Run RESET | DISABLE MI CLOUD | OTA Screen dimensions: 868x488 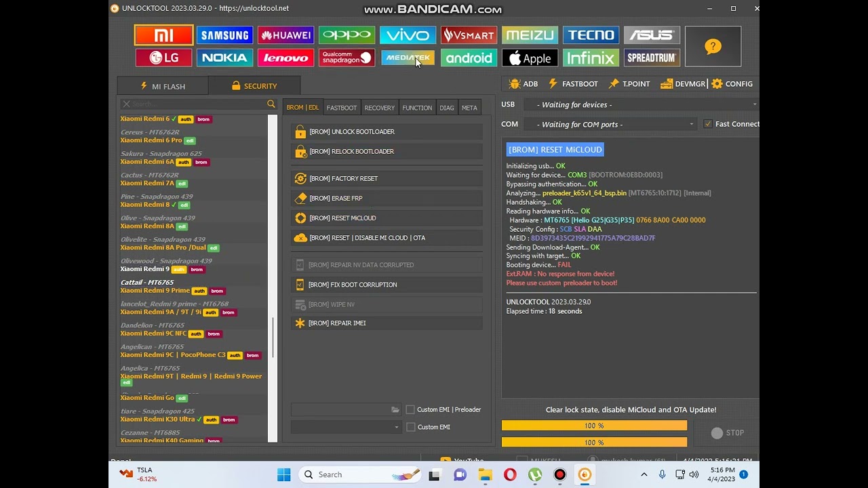point(387,238)
